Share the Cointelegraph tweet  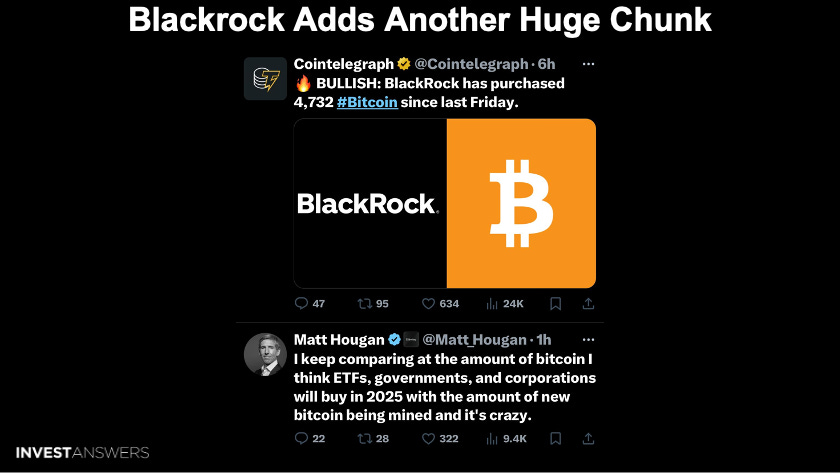(x=588, y=304)
